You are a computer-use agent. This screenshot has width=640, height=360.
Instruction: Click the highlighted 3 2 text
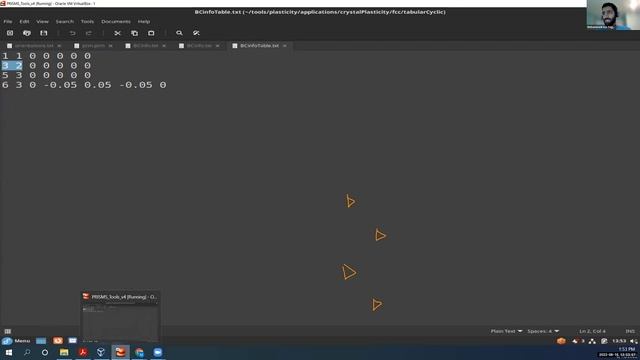(12, 65)
